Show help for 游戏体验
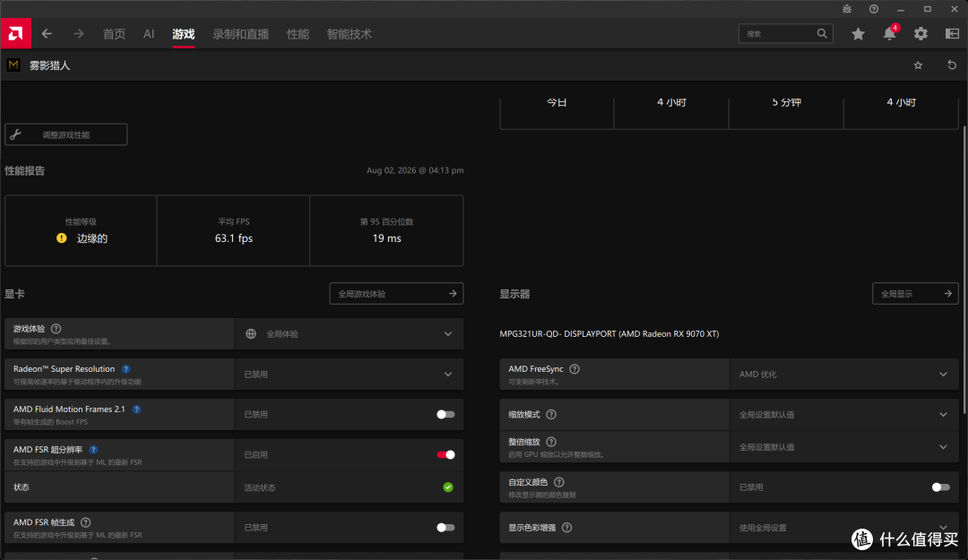 [56, 329]
